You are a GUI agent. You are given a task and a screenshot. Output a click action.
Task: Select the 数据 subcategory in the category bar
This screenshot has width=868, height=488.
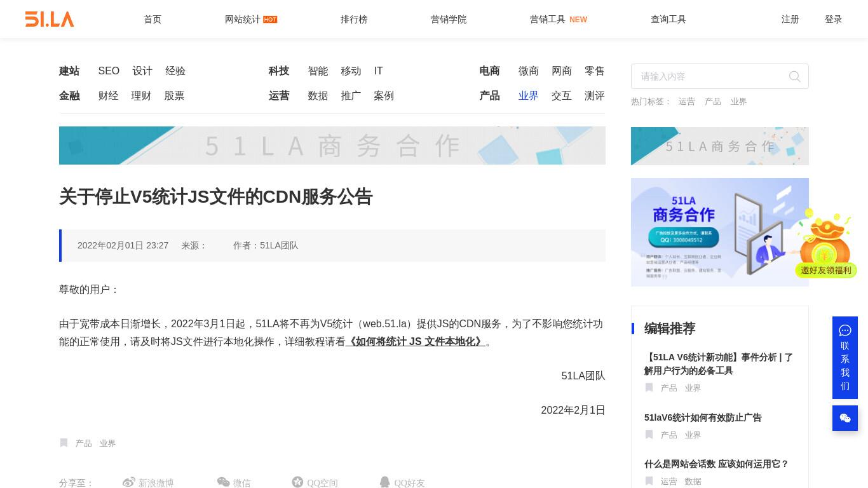pyautogui.click(x=318, y=96)
